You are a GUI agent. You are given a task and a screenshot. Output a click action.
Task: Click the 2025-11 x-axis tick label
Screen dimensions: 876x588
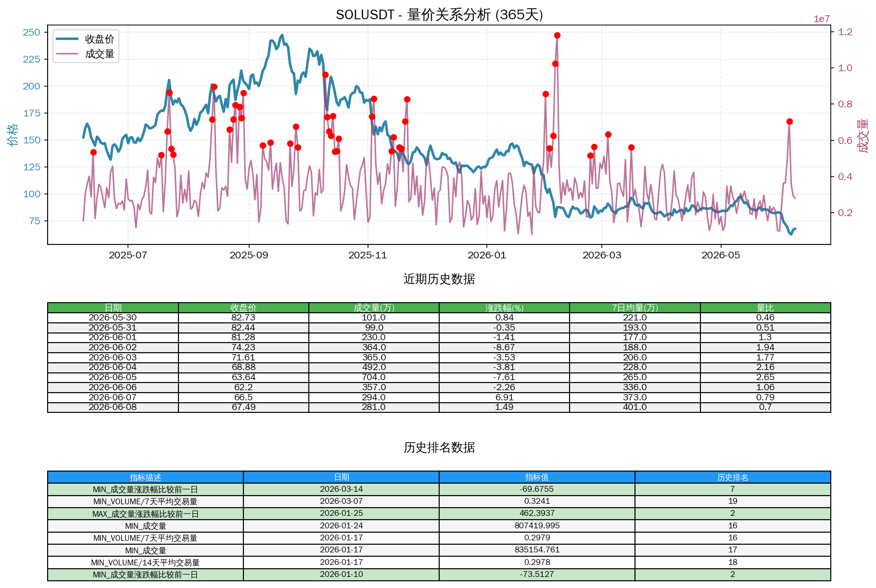pos(368,255)
